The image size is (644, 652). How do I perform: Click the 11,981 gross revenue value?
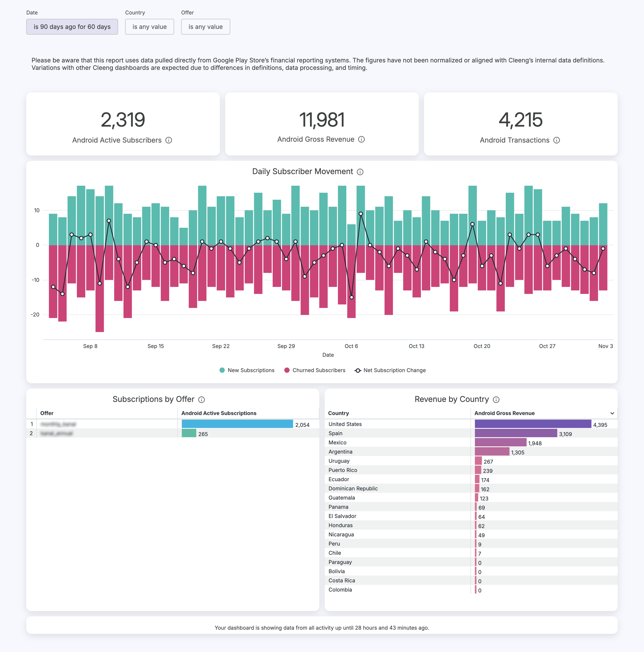[322, 120]
